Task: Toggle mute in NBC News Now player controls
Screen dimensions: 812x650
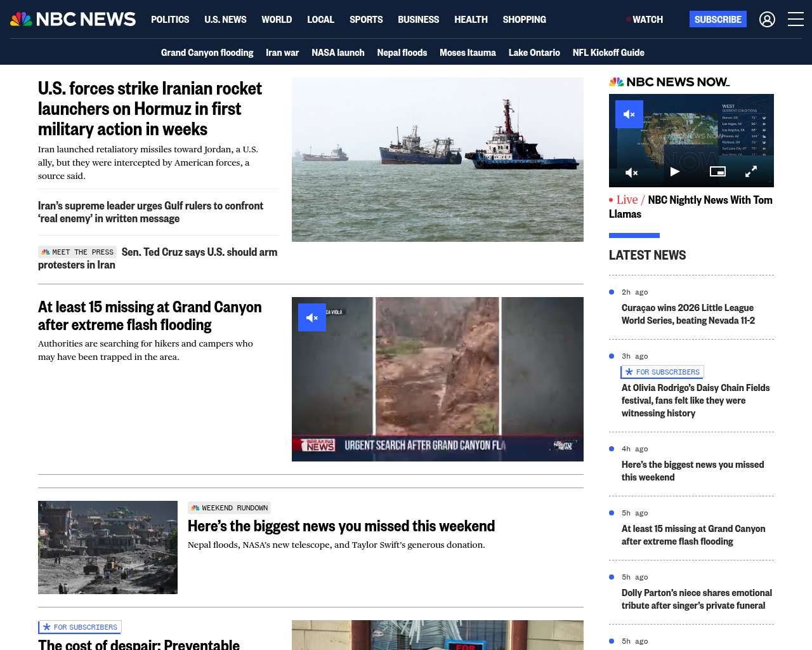Action: point(632,172)
